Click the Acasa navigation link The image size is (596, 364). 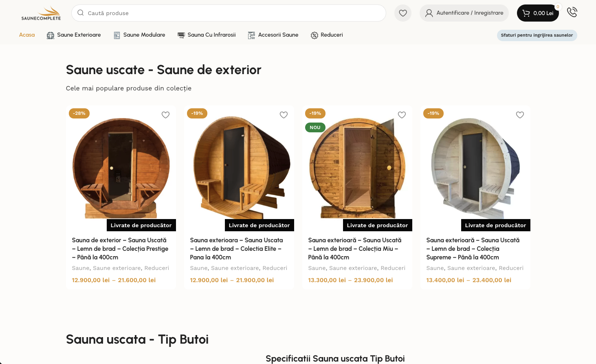(27, 35)
